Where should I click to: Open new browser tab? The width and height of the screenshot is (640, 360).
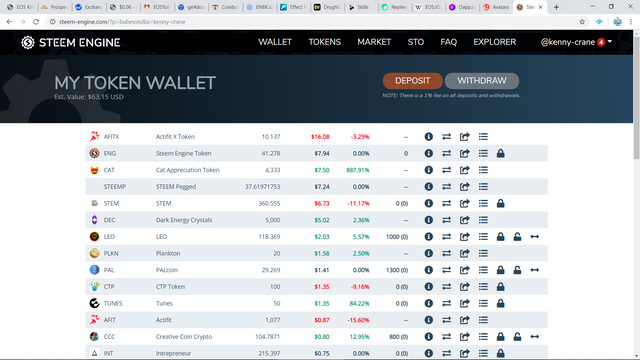click(556, 7)
